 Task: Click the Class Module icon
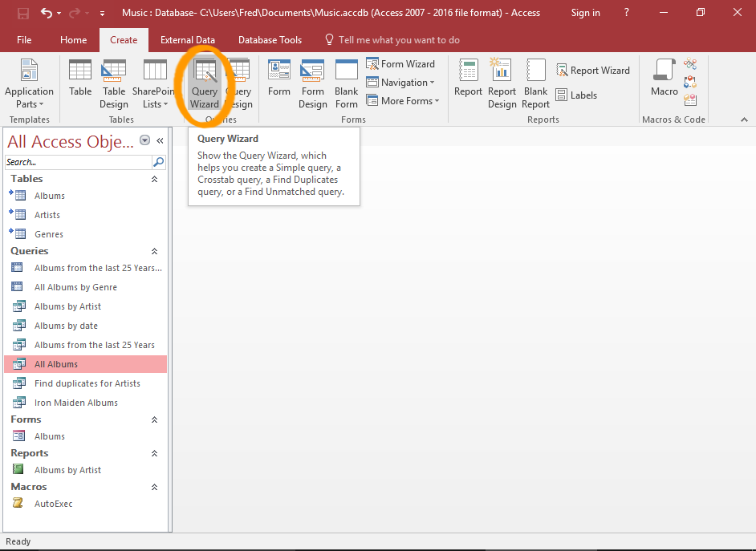(x=690, y=82)
